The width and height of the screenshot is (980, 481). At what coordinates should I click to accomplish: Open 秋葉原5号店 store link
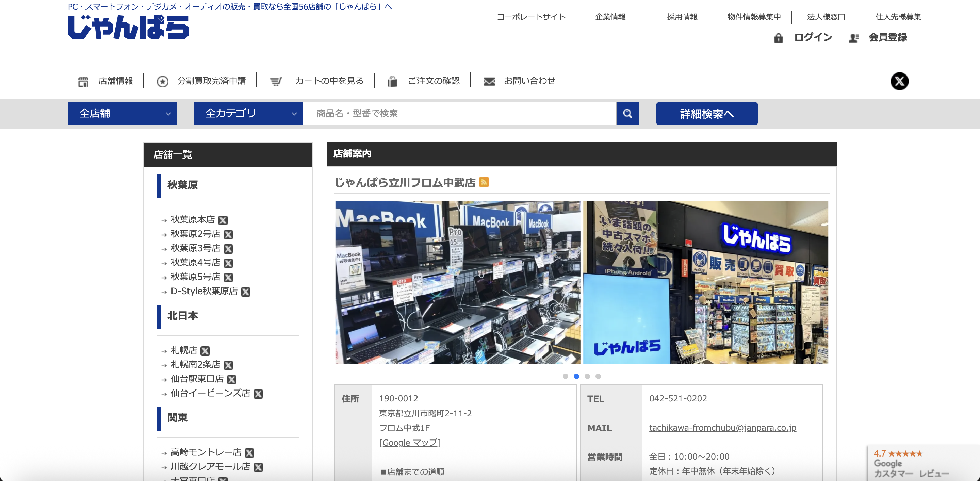tap(196, 277)
